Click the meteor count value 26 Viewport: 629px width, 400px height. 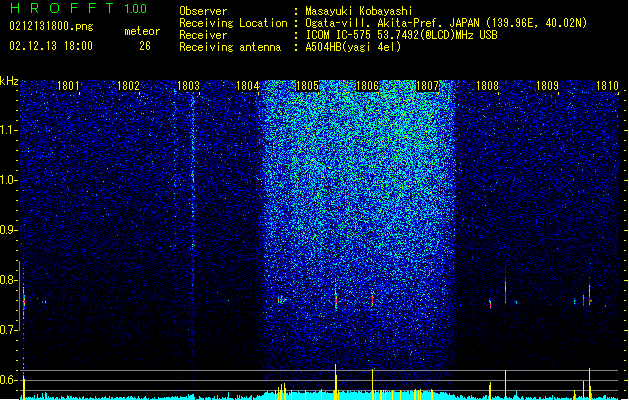(145, 46)
